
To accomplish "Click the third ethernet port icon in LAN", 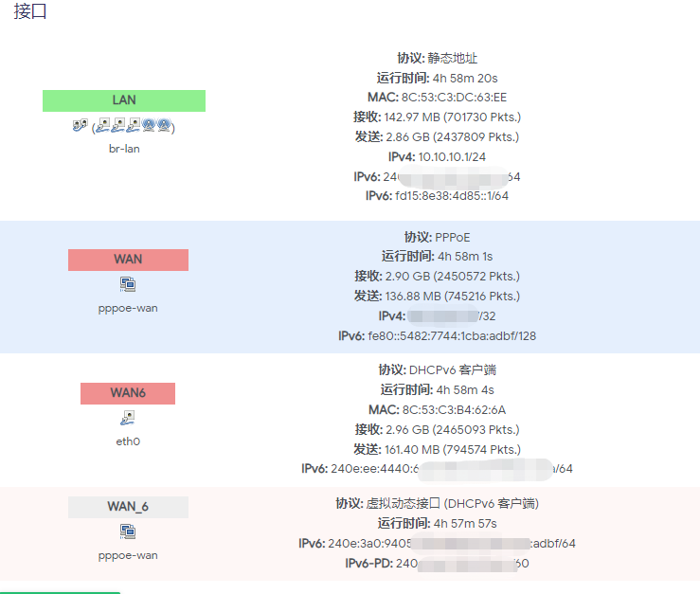I will coord(134,125).
